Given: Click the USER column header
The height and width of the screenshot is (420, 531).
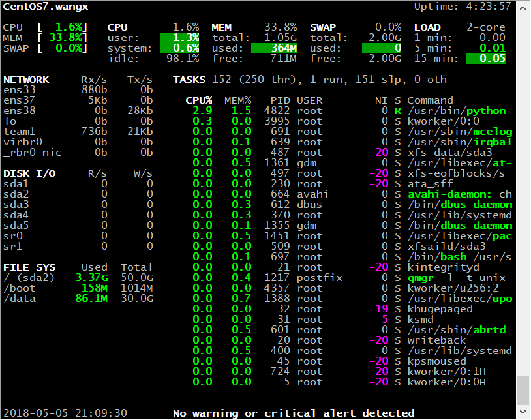Looking at the screenshot, I should click(310, 100).
